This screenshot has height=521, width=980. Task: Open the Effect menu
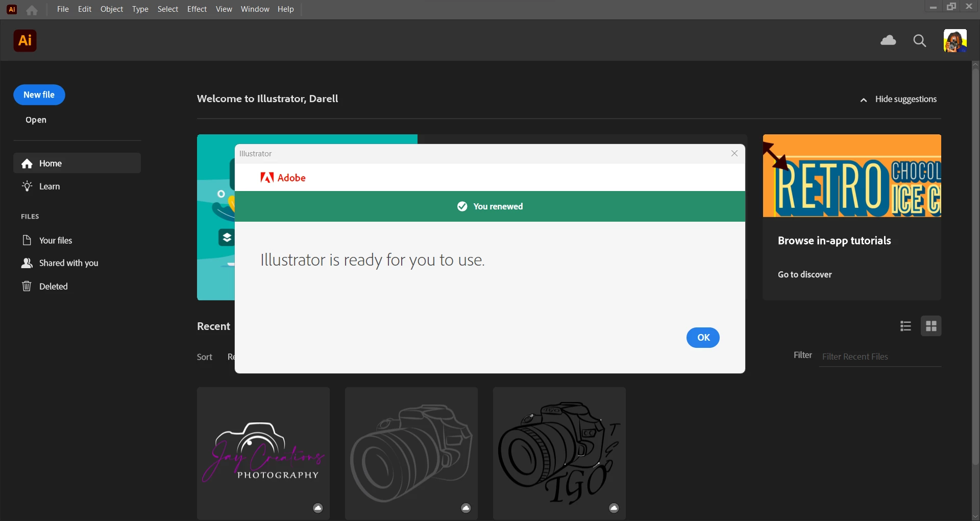tap(197, 9)
